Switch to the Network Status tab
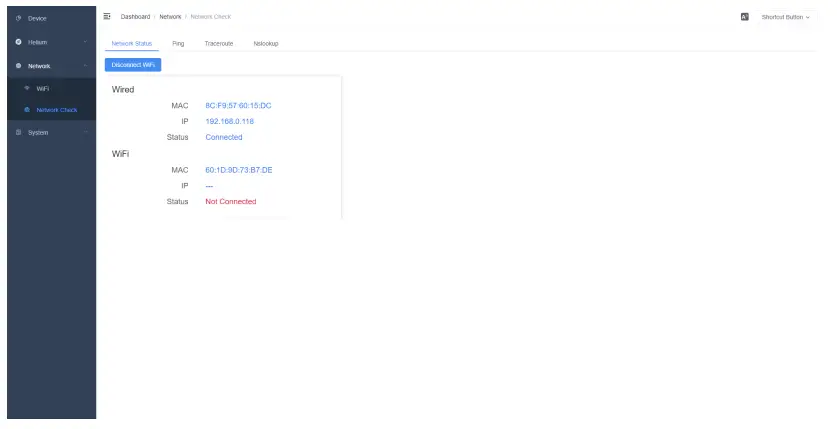837x429 pixels. 132,43
